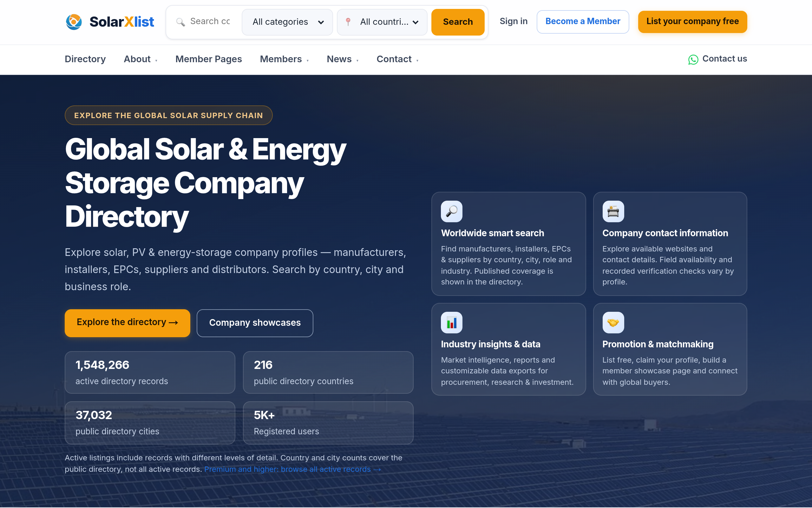This screenshot has width=812, height=508.
Task: Open Company showcases
Action: [255, 323]
